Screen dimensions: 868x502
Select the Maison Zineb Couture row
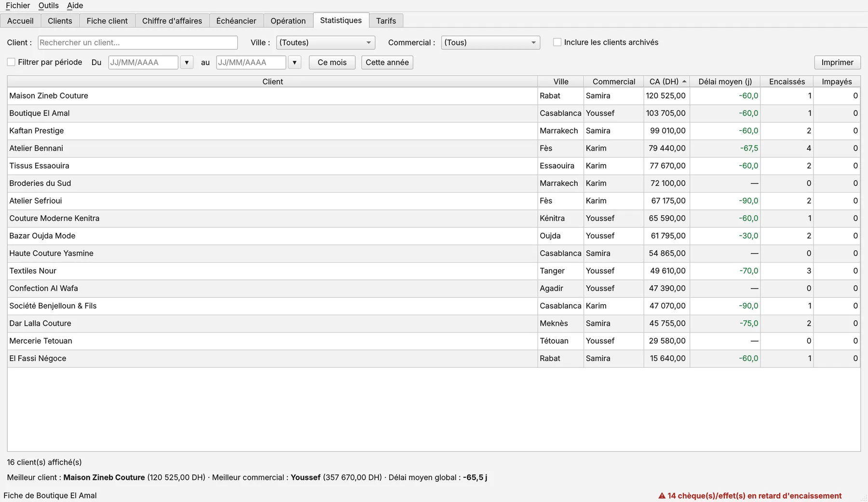pos(434,96)
